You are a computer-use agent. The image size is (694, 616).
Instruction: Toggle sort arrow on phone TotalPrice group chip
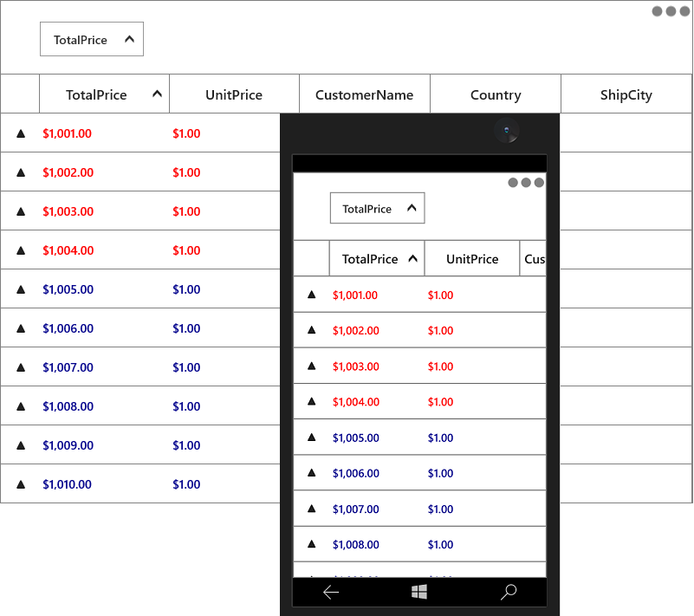412,208
